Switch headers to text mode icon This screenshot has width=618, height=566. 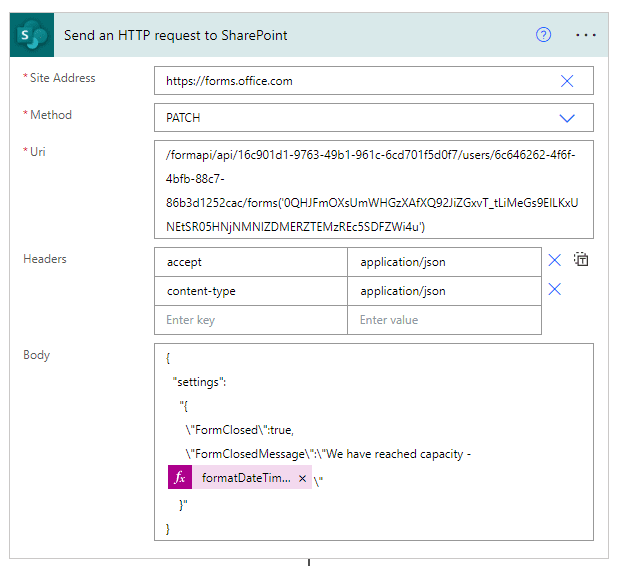pyautogui.click(x=581, y=260)
